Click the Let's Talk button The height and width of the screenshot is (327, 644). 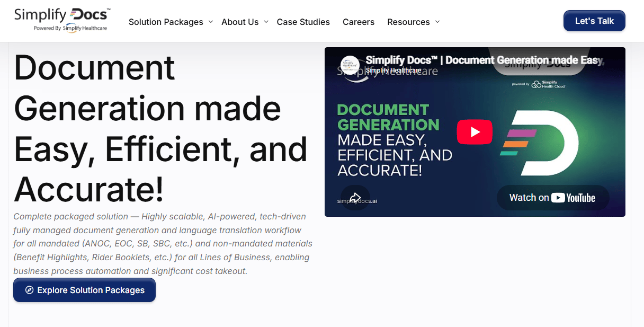click(594, 21)
